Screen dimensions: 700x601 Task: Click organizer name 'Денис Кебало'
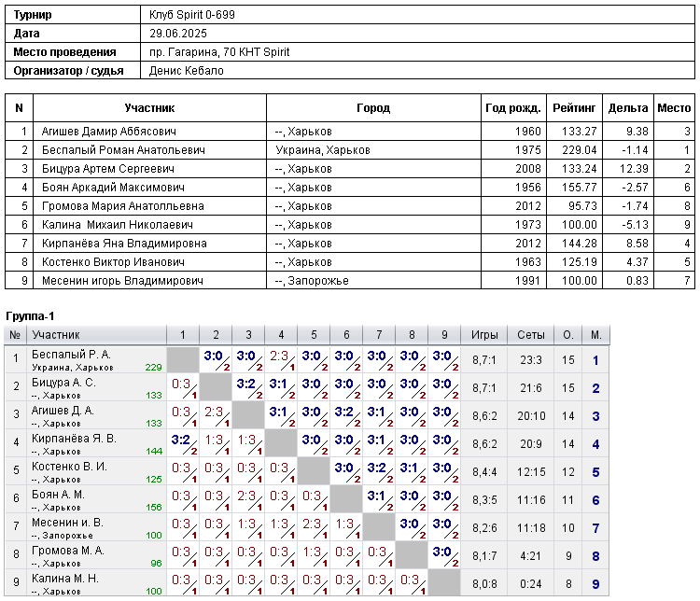coord(186,71)
